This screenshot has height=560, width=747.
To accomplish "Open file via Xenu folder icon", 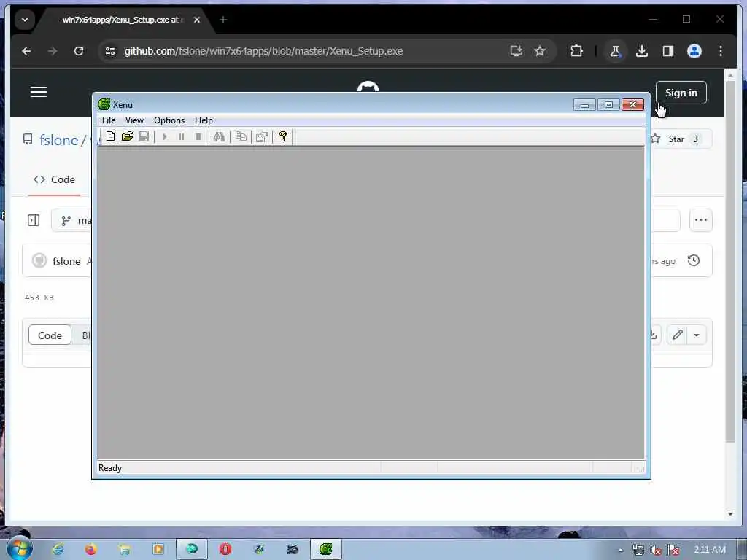I will point(127,136).
